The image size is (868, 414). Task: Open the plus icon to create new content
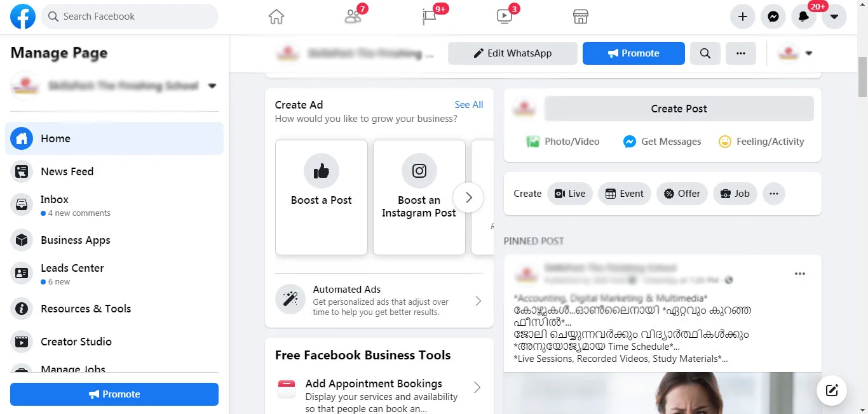tap(743, 17)
